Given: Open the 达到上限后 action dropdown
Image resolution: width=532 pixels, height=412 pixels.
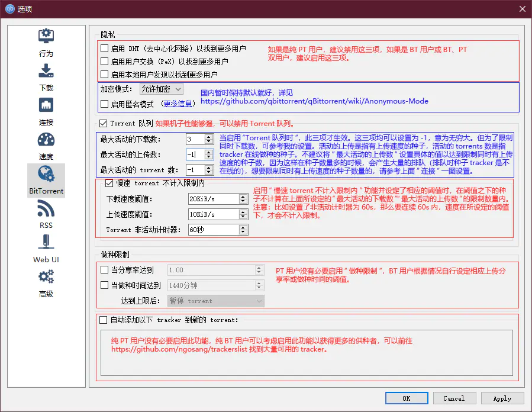Looking at the screenshot, I should [x=216, y=301].
